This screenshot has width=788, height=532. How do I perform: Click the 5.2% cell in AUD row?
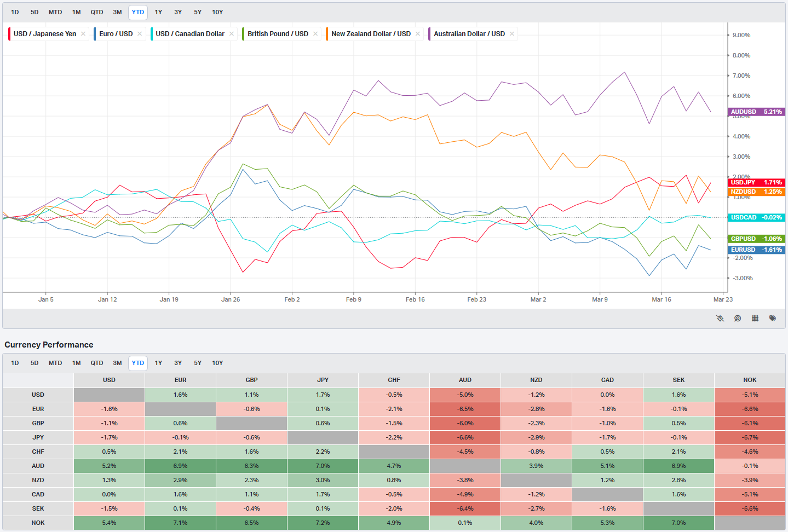[109, 466]
